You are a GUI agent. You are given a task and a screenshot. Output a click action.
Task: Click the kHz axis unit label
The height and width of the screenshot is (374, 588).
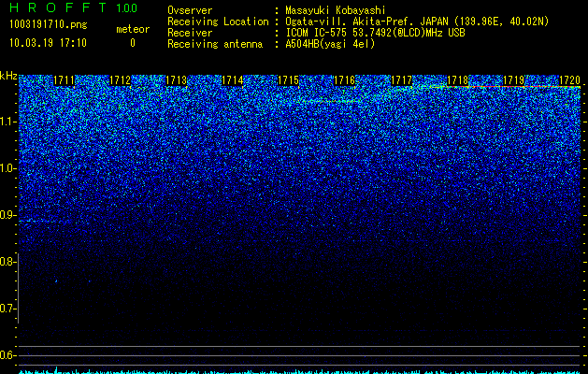(8, 76)
